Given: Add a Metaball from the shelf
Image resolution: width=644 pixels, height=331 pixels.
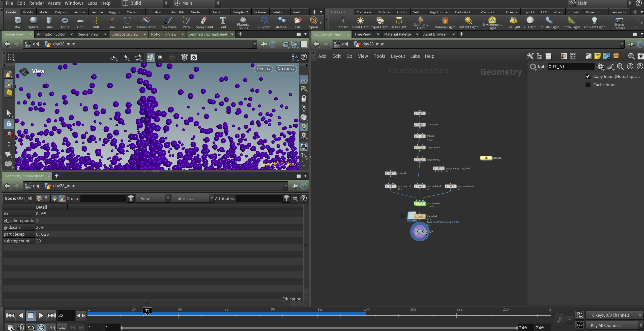Looking at the screenshot, I should [x=282, y=22].
